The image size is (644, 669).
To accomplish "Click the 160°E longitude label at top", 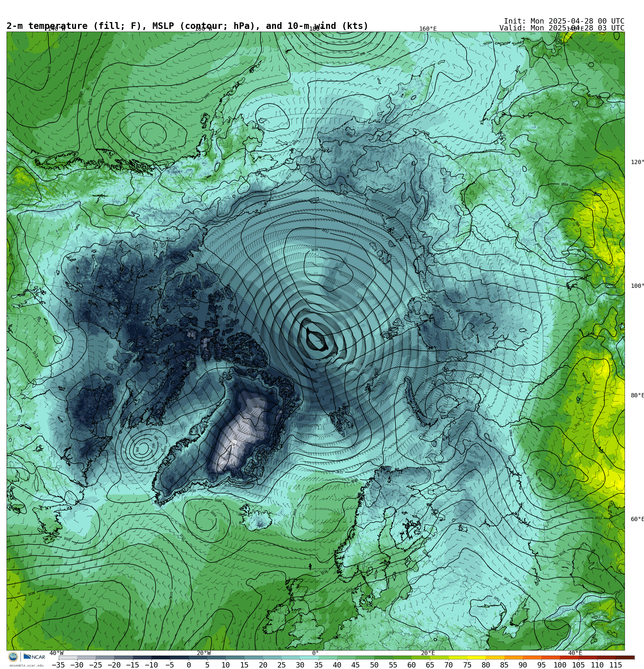I will [x=428, y=29].
